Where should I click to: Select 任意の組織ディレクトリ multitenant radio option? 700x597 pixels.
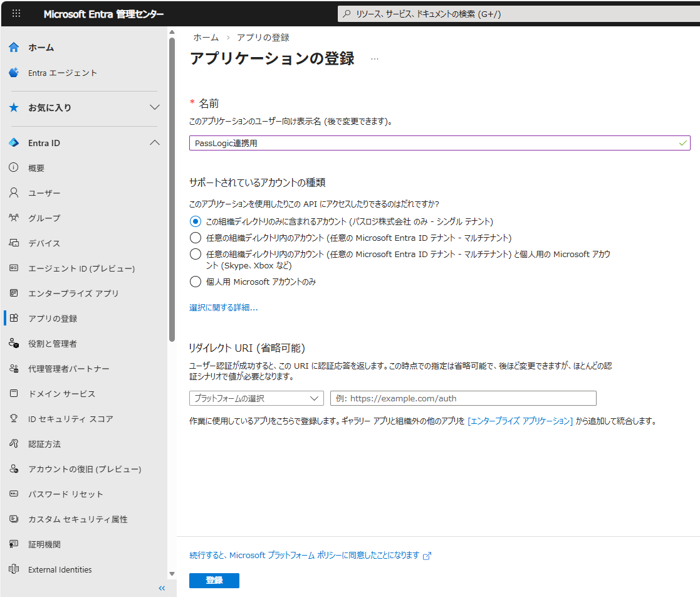coord(195,237)
